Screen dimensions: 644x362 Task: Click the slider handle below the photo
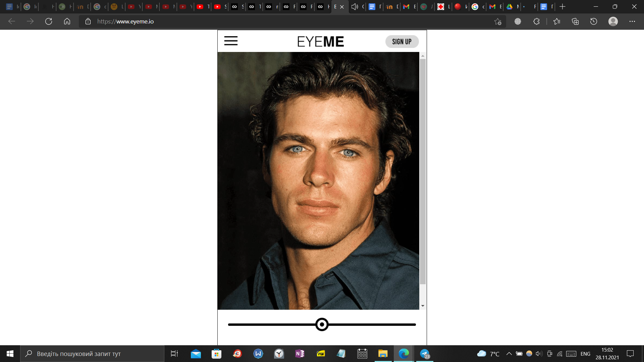click(322, 324)
